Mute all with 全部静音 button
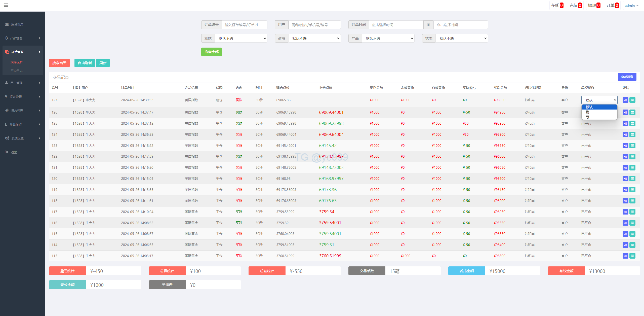644x316 pixels. [x=627, y=77]
